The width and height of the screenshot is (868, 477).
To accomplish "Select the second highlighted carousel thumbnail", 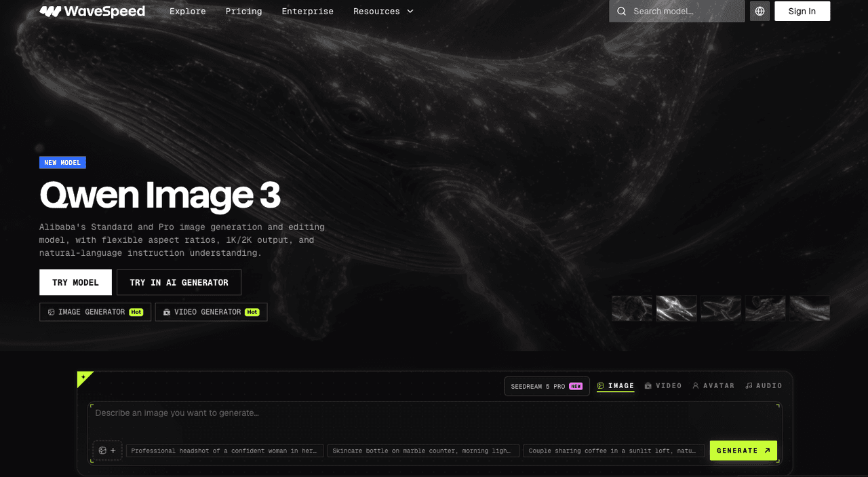I will (x=676, y=308).
